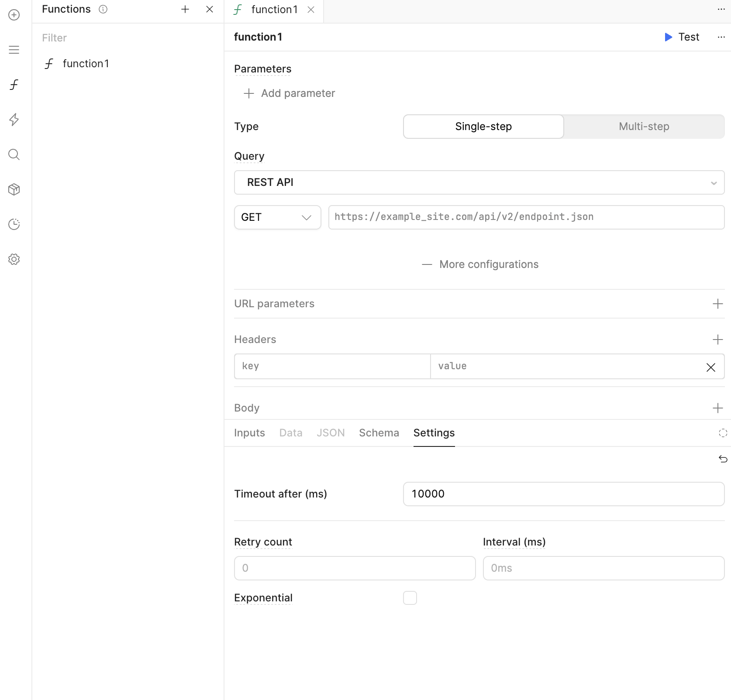Collapse More configurations section

tap(480, 264)
